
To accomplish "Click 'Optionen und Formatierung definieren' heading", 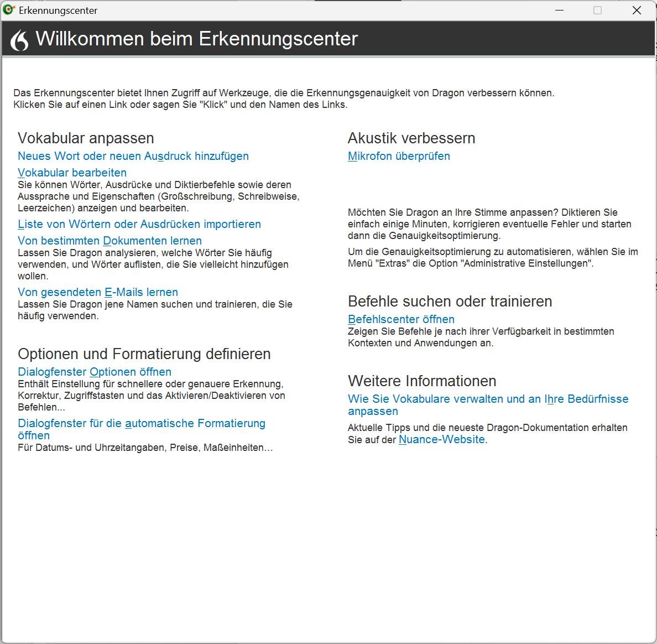I will [144, 354].
